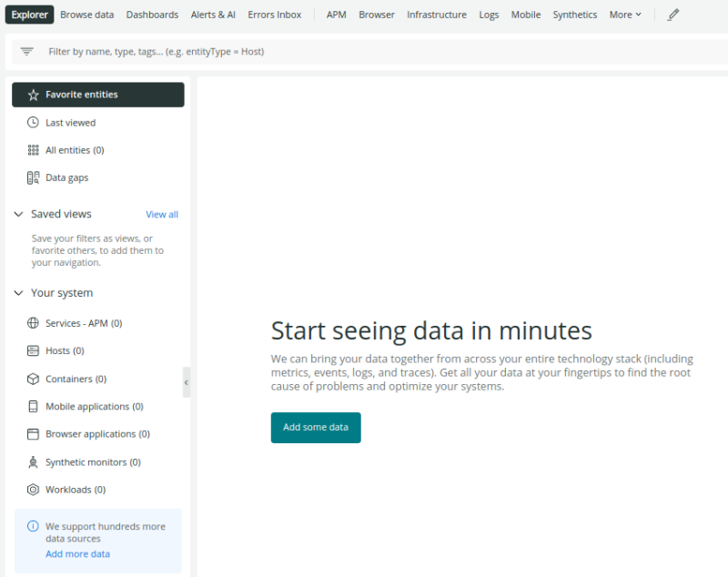
Task: Open the filter icon in the search bar
Action: tap(26, 52)
